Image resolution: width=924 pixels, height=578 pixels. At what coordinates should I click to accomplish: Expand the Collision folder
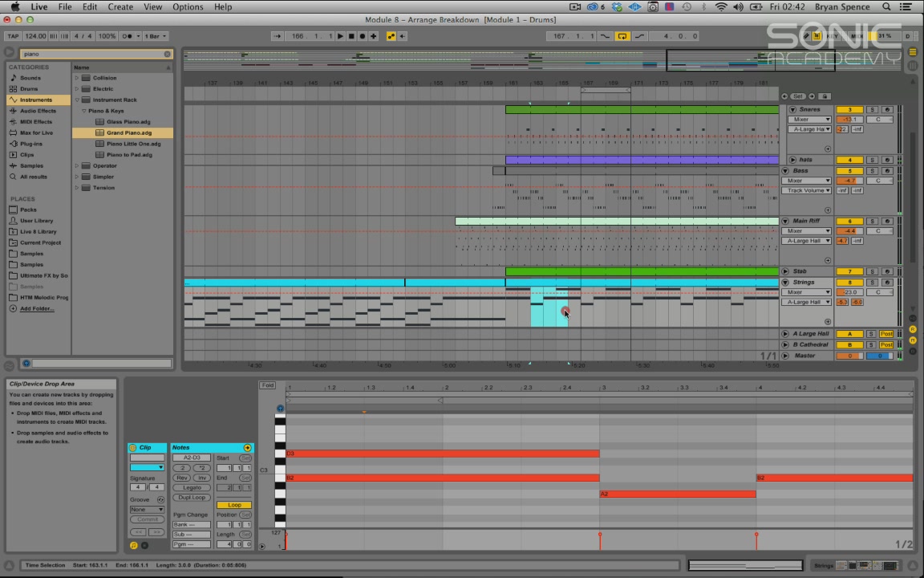click(x=77, y=78)
